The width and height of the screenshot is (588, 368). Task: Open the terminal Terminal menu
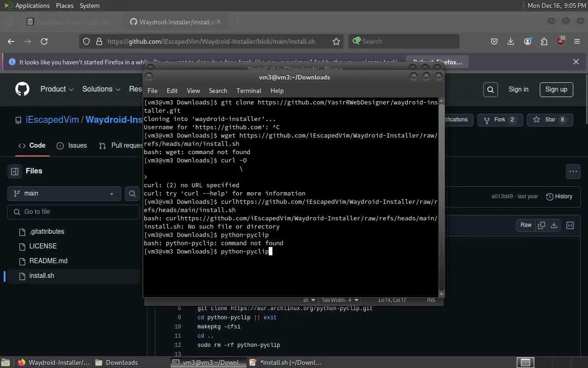[249, 91]
